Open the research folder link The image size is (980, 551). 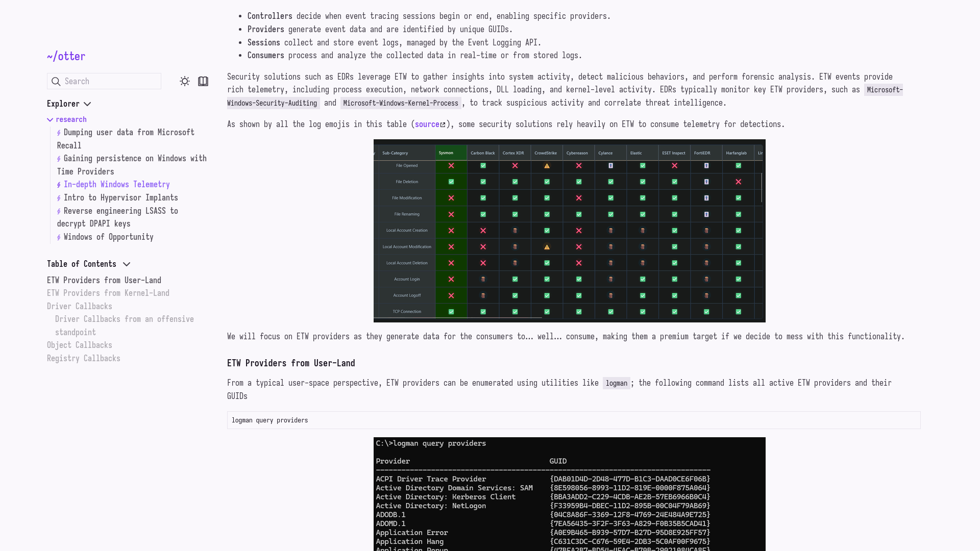pos(71,119)
